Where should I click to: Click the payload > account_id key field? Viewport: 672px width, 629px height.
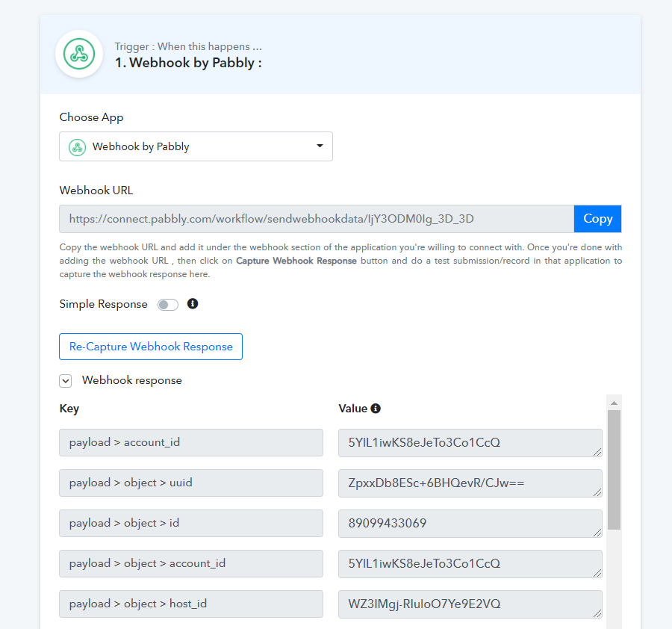[x=191, y=442]
